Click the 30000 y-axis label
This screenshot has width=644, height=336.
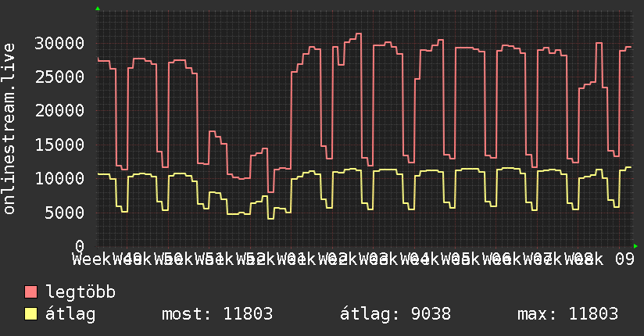click(59, 43)
